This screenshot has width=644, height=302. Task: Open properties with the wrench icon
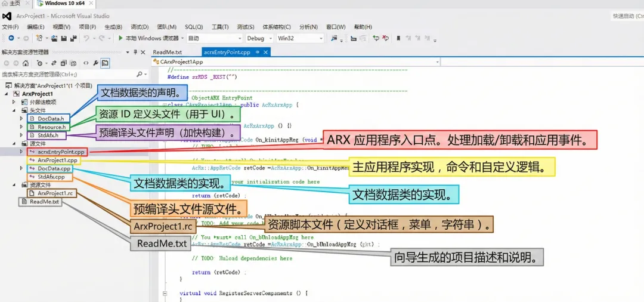[95, 63]
